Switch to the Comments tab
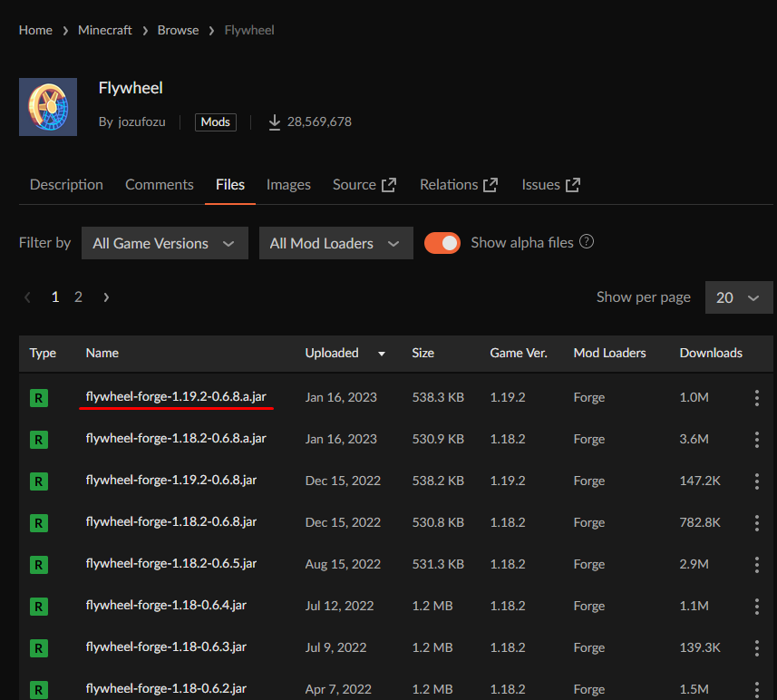 159,185
